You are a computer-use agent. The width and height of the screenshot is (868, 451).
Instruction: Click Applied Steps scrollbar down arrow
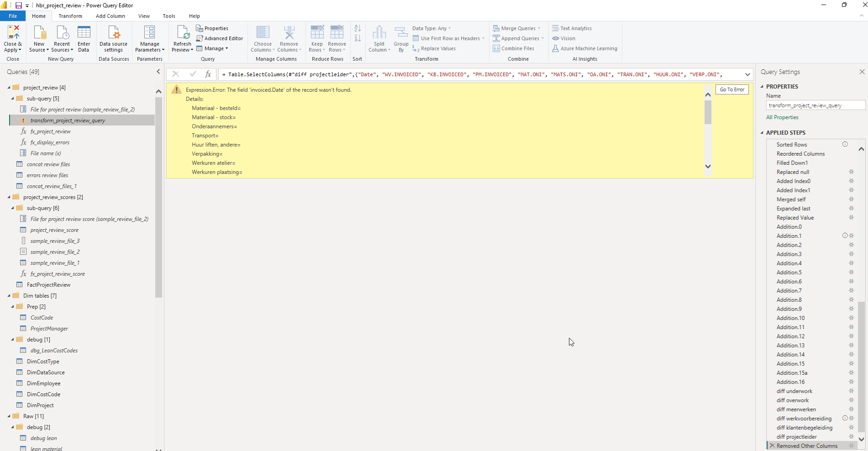click(x=861, y=439)
